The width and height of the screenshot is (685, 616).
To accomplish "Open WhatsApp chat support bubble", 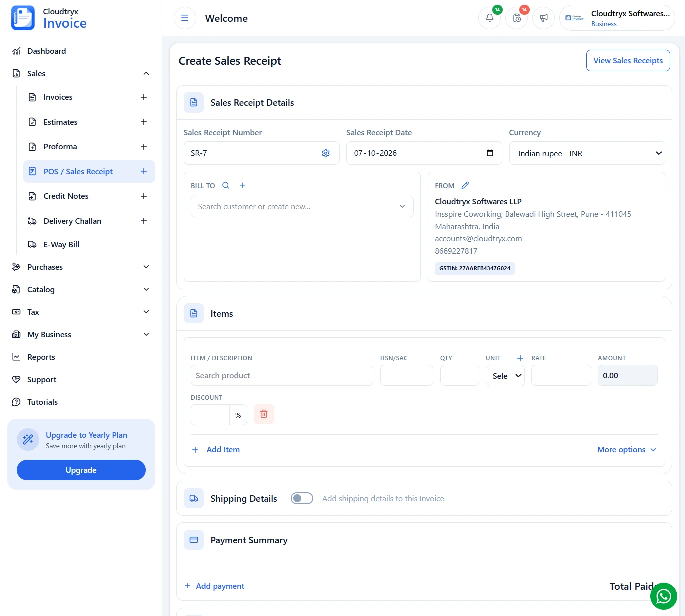I will [x=663, y=596].
